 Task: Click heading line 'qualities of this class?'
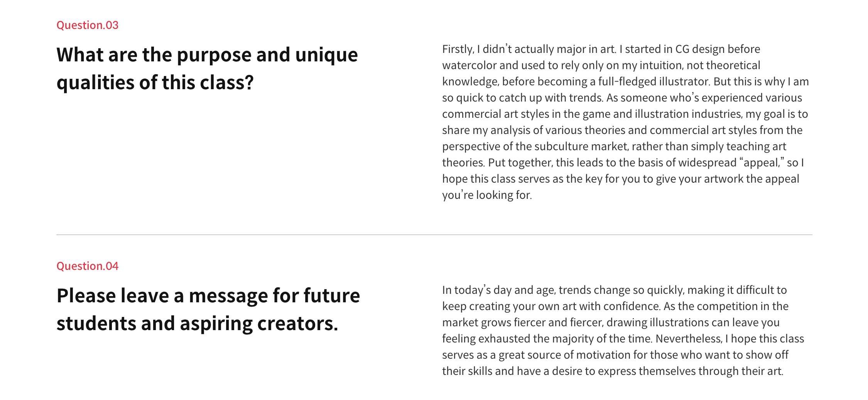[x=155, y=83]
